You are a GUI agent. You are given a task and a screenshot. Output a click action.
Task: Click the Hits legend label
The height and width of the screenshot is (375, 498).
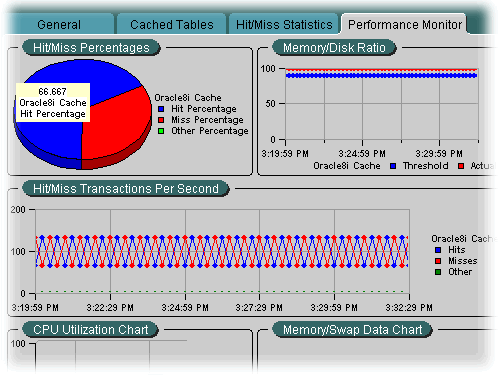tap(457, 250)
